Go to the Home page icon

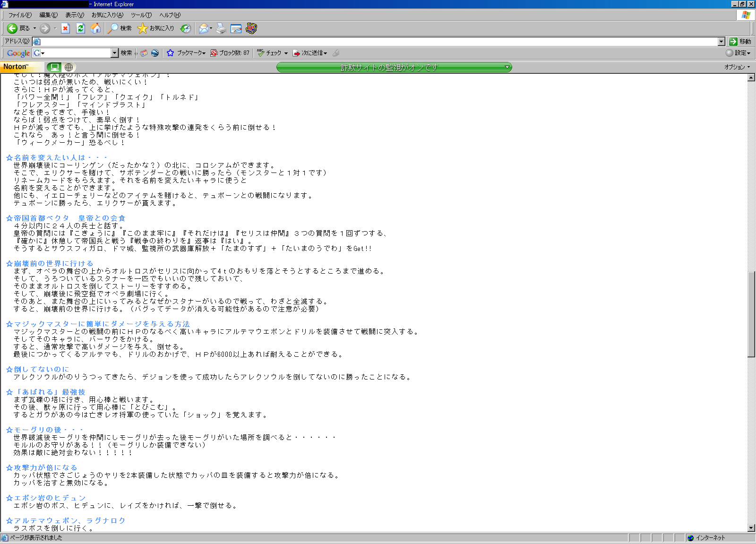[96, 28]
